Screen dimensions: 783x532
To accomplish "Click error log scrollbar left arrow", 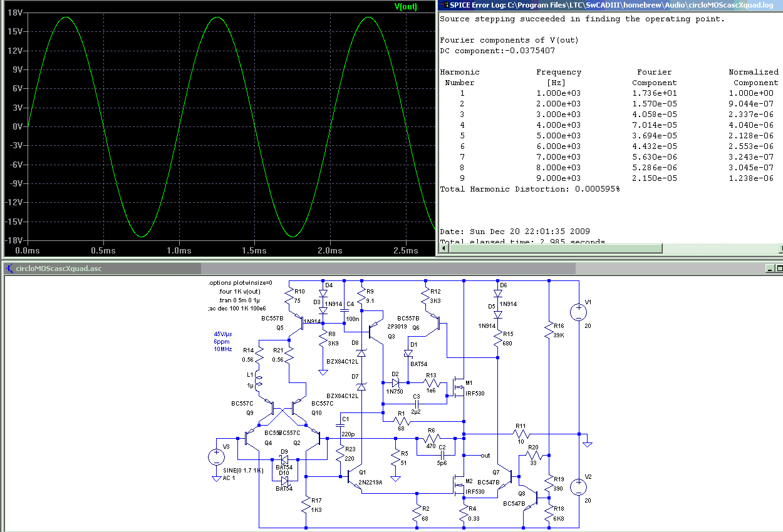I will (x=444, y=249).
